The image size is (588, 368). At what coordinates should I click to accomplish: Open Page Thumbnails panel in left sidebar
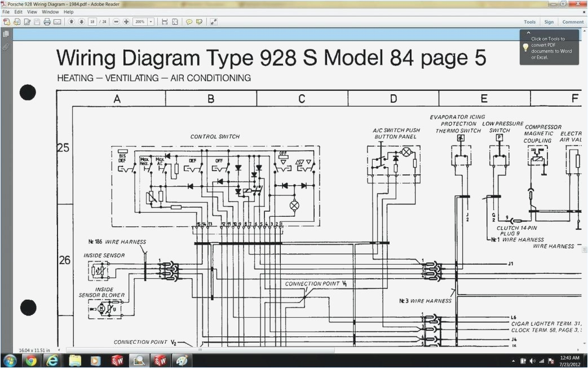[x=6, y=34]
